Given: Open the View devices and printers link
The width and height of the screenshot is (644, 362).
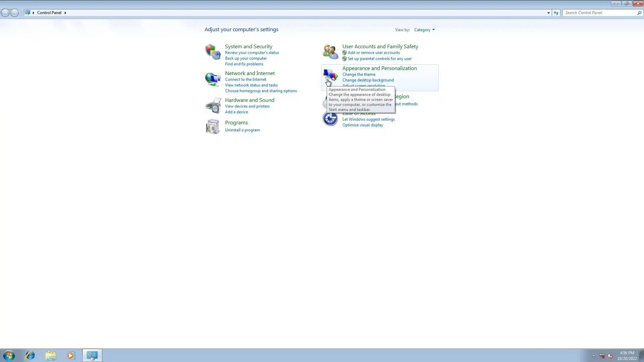Looking at the screenshot, I should pyautogui.click(x=247, y=106).
